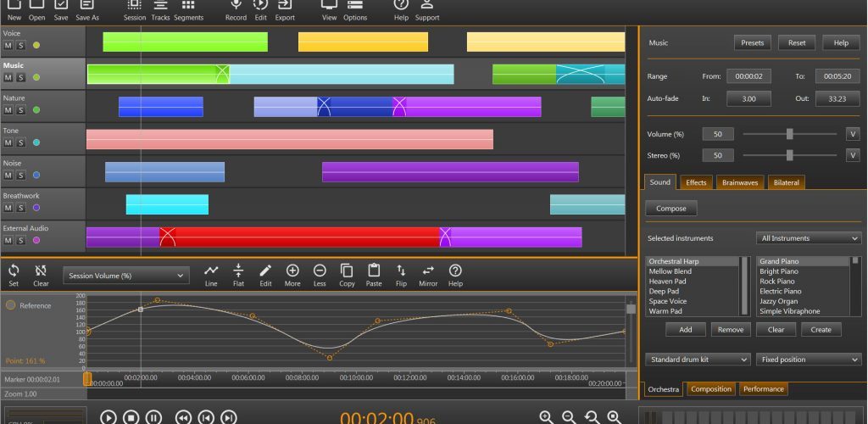Screen dimensions: 868x424
Task: Click the Compose button
Action: click(671, 209)
